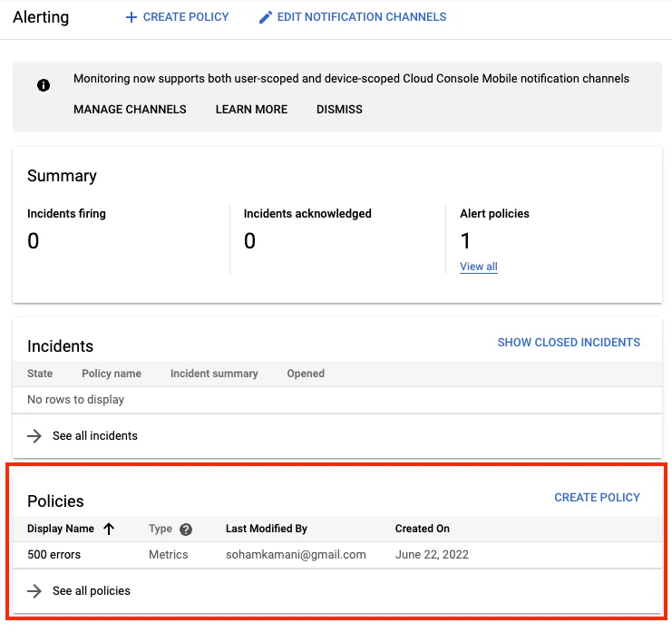Sort policies by the Created On column
Image resolution: width=672 pixels, height=632 pixels.
(x=422, y=529)
